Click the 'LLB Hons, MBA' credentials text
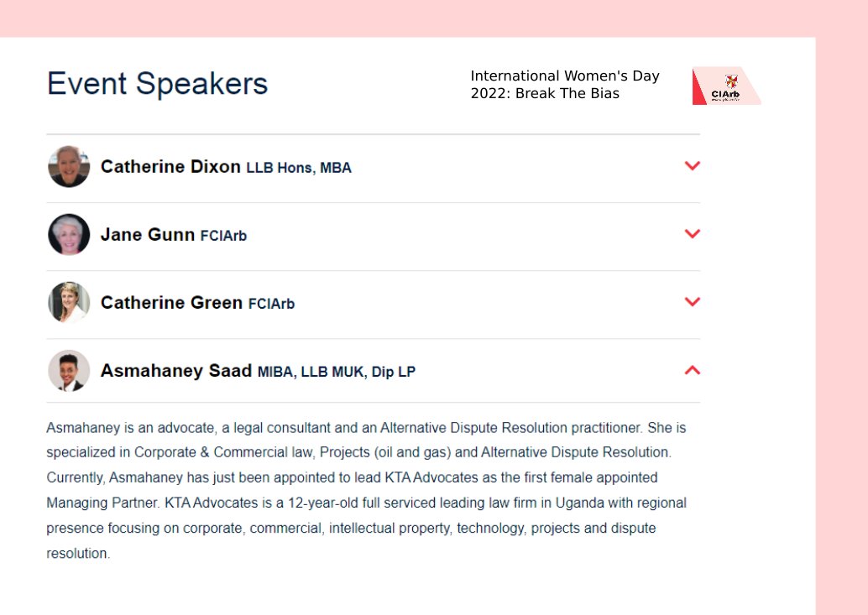This screenshot has width=868, height=615. [299, 168]
